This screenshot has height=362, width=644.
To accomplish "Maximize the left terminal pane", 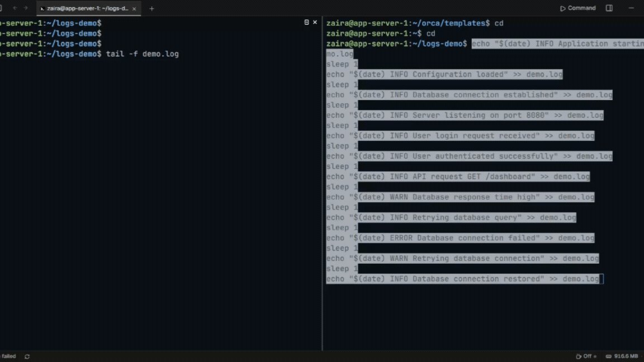I will 306,22.
